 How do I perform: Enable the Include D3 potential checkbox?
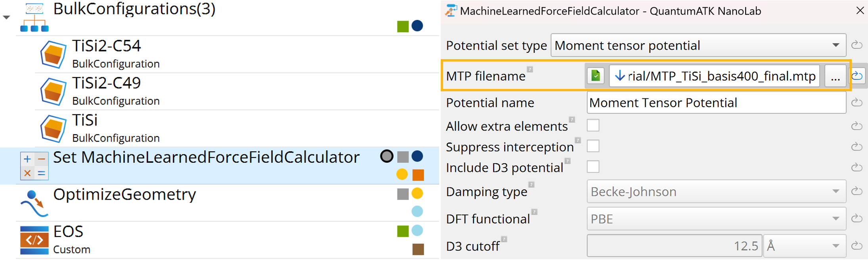(593, 167)
